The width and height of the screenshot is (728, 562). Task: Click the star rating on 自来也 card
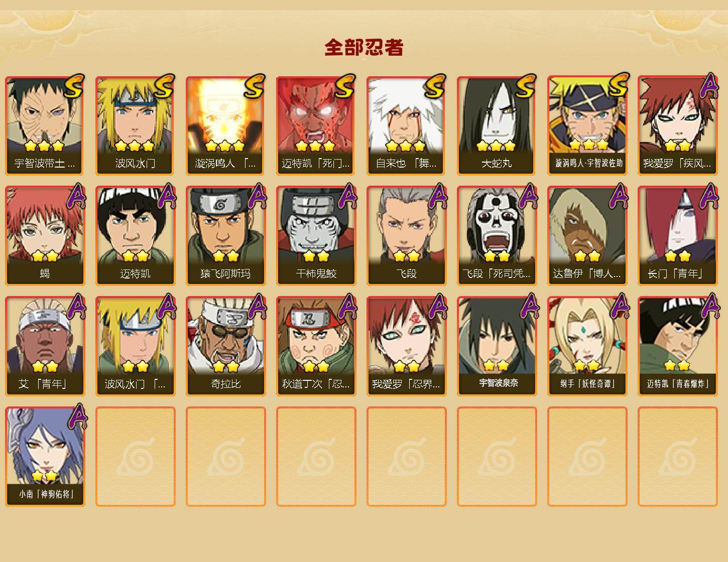point(406,146)
